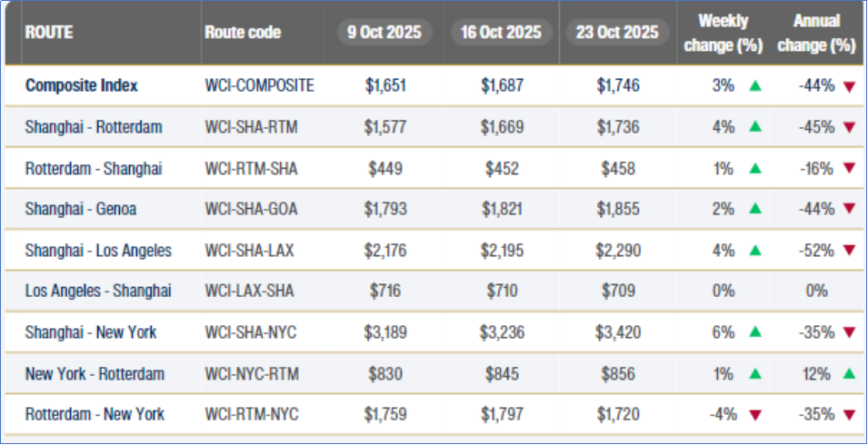Click green weekly arrow in Shanghai - New York row

point(754,332)
